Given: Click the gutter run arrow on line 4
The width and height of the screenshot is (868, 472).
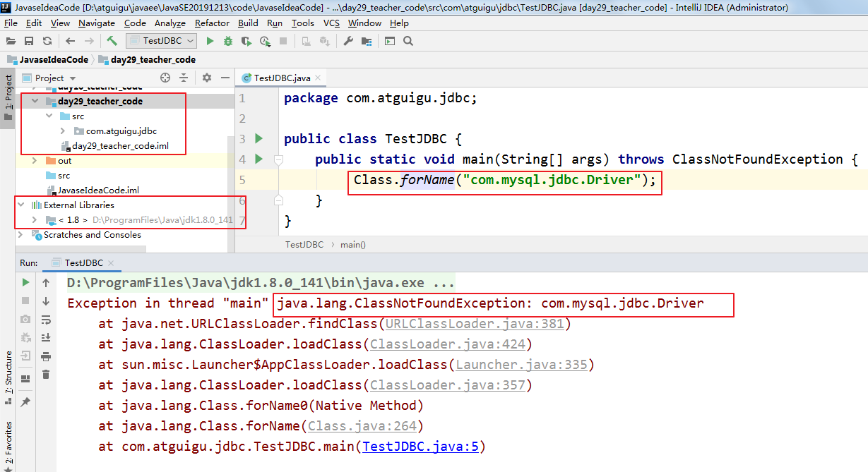Looking at the screenshot, I should tap(258, 159).
